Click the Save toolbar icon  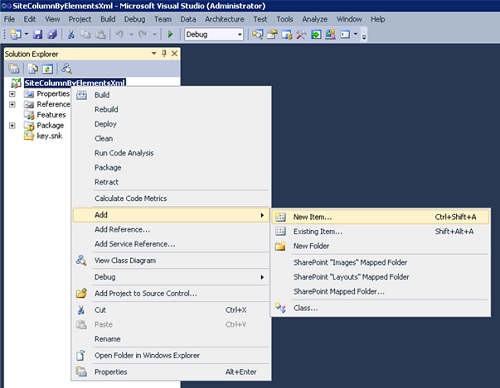click(37, 34)
